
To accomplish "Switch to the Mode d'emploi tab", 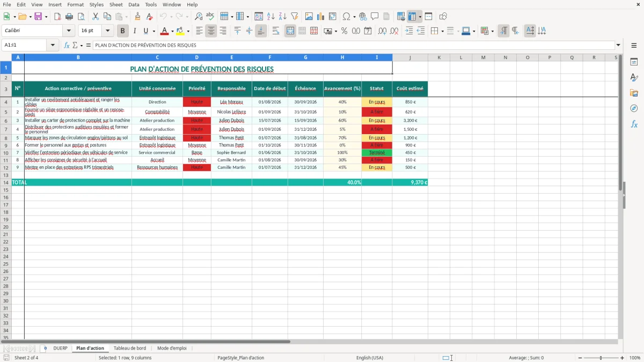I will pyautogui.click(x=172, y=348).
